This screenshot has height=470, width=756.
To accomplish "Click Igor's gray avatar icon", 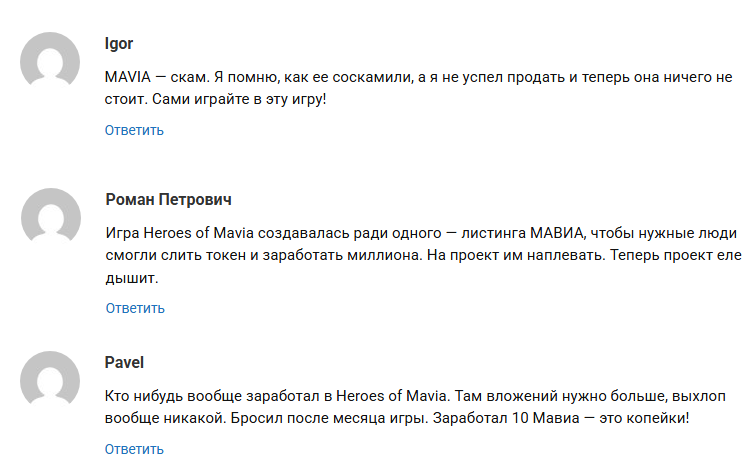I will click(50, 62).
